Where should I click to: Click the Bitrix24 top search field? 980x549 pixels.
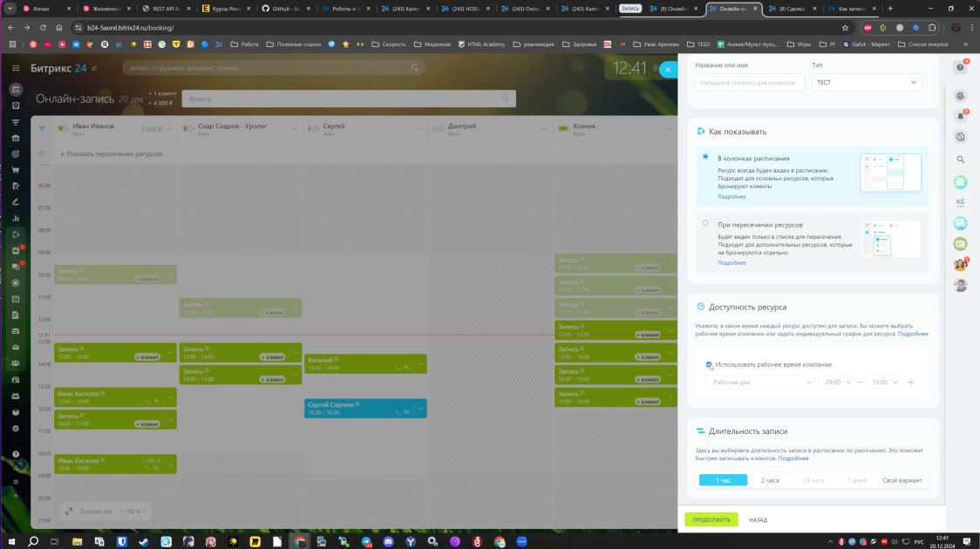pos(273,68)
